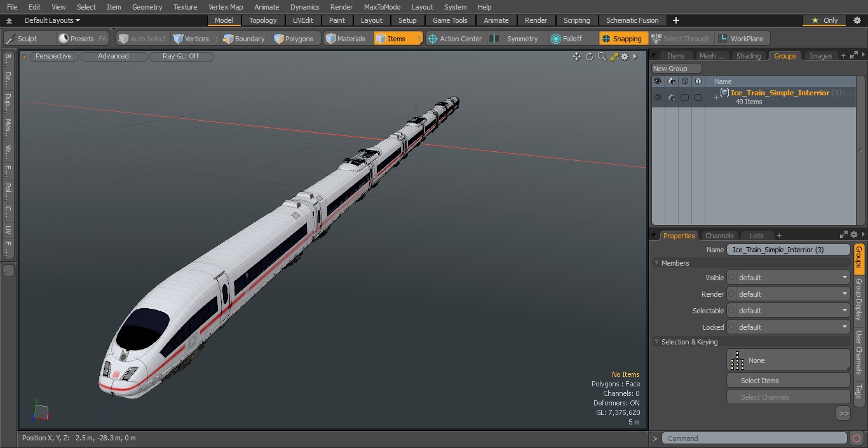
Task: Switch to Vertices selection mode
Action: (196, 39)
